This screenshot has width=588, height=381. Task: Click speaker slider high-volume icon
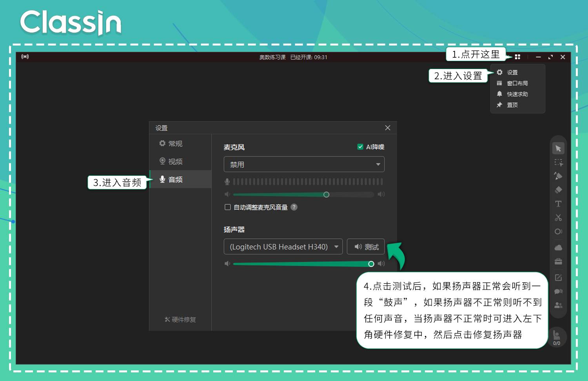click(x=381, y=264)
